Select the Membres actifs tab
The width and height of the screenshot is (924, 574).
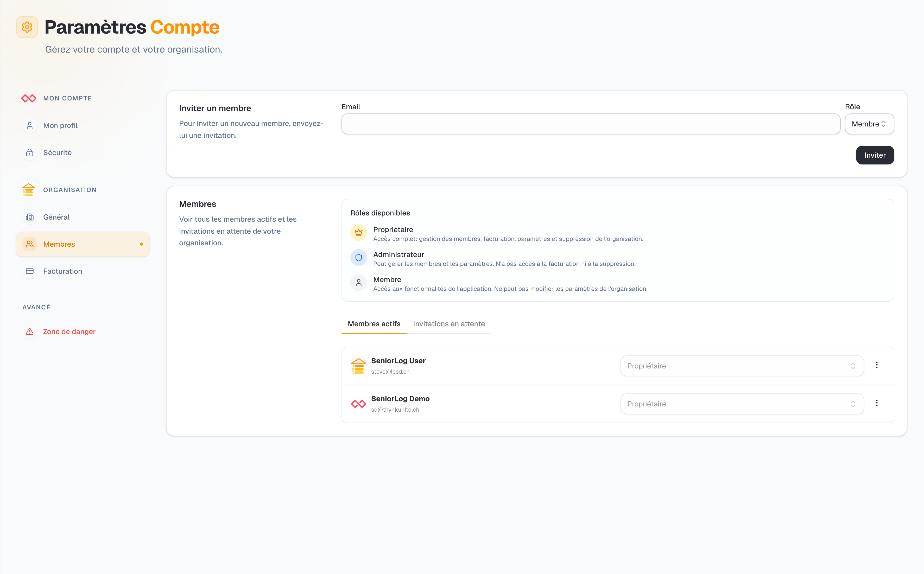click(374, 324)
